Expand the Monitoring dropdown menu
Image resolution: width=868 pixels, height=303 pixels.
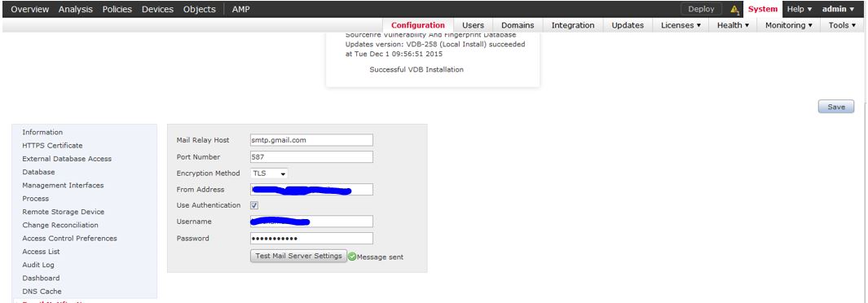tap(789, 25)
